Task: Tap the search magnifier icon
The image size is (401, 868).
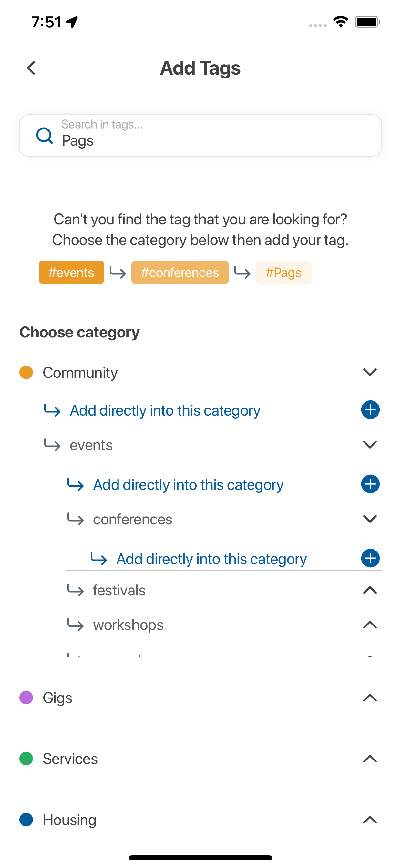Action: pos(45,135)
